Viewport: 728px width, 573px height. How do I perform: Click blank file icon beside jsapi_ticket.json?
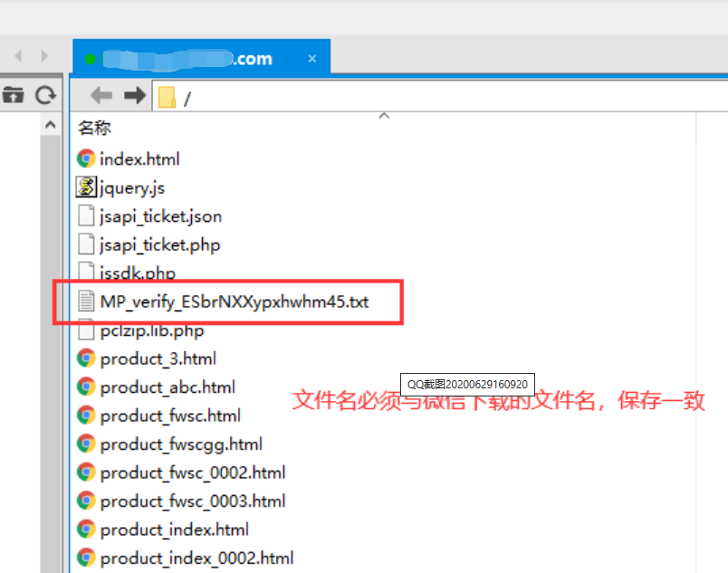[x=86, y=215]
